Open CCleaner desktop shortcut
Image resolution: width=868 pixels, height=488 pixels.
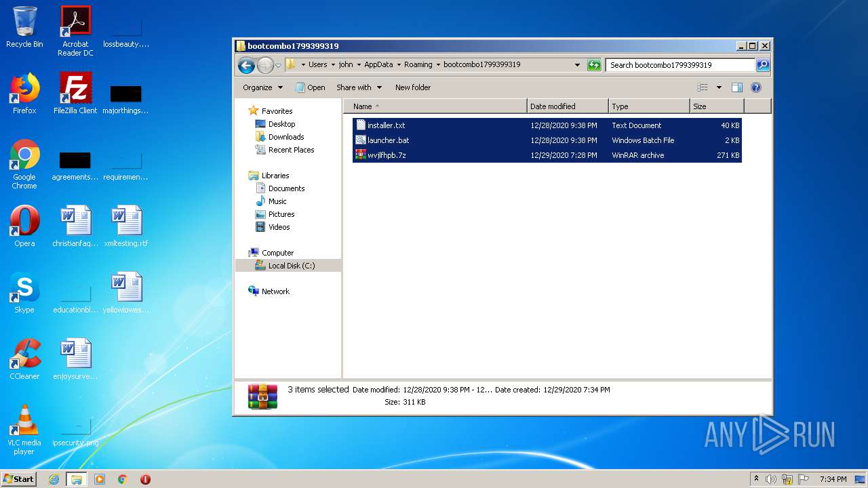click(x=24, y=359)
